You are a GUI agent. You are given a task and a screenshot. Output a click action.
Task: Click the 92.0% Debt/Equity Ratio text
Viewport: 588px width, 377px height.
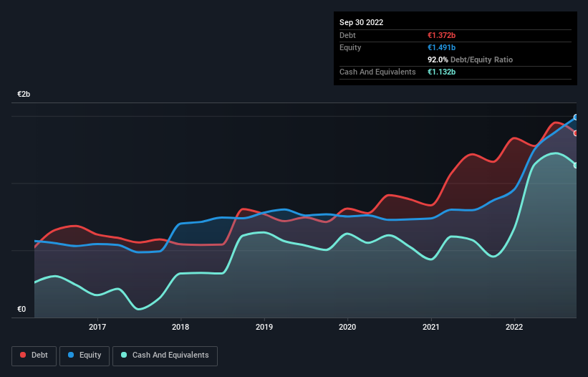(x=470, y=59)
